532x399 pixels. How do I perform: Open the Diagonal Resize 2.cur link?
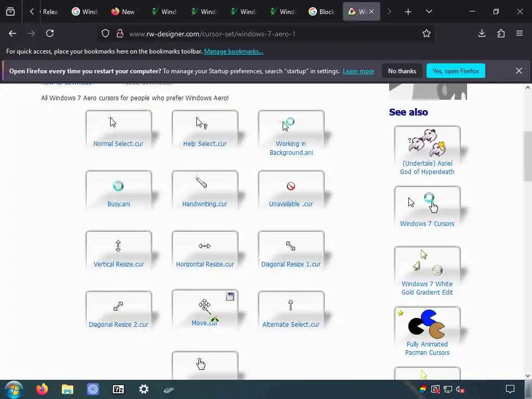click(x=118, y=324)
